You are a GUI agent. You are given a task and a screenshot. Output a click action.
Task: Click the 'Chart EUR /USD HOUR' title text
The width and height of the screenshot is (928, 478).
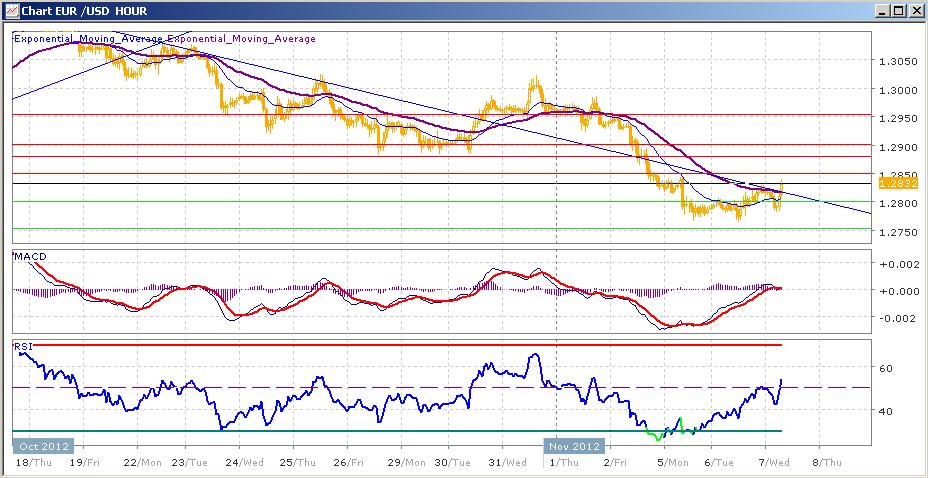77,10
